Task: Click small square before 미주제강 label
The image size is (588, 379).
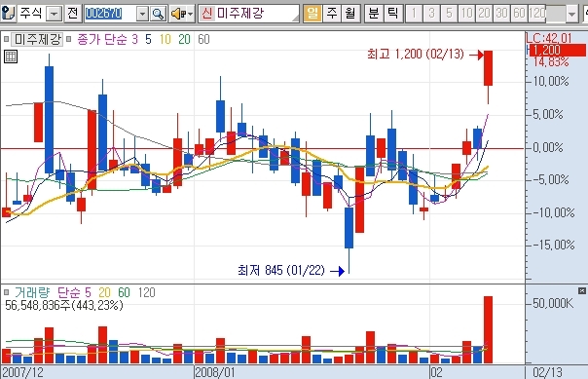Action: (x=6, y=39)
